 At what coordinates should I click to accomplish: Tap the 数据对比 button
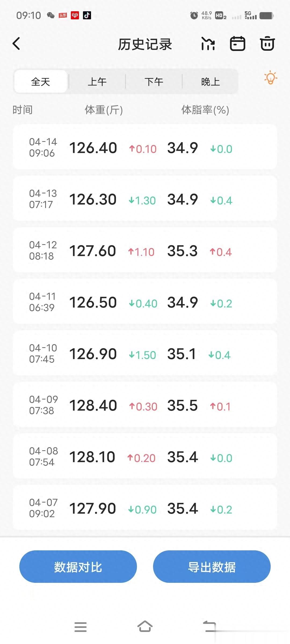coord(78,566)
